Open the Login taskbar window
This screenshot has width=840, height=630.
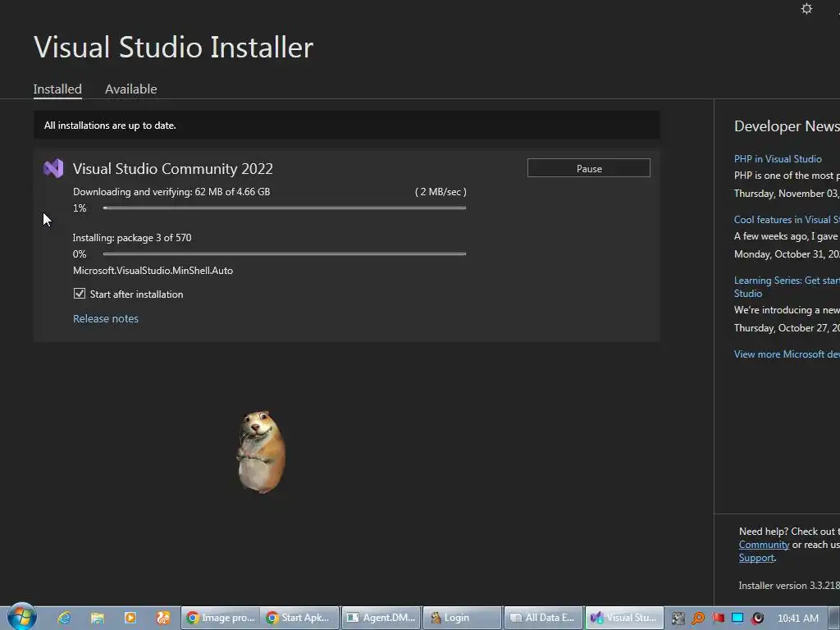pyautogui.click(x=463, y=618)
